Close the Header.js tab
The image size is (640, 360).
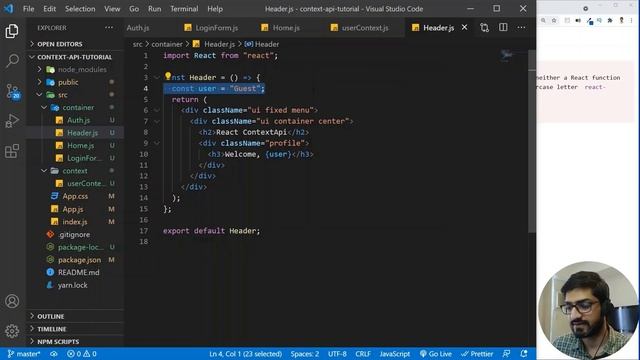pyautogui.click(x=464, y=27)
